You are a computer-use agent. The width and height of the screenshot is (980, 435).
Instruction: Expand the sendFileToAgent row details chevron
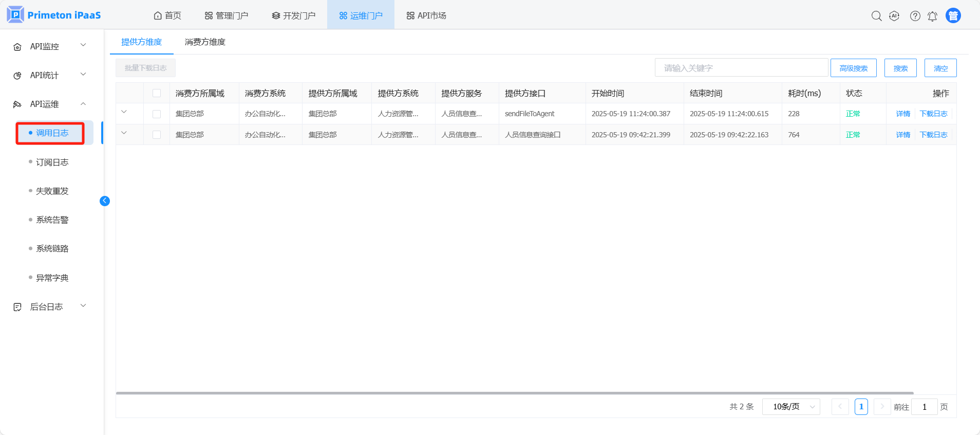pyautogui.click(x=124, y=112)
